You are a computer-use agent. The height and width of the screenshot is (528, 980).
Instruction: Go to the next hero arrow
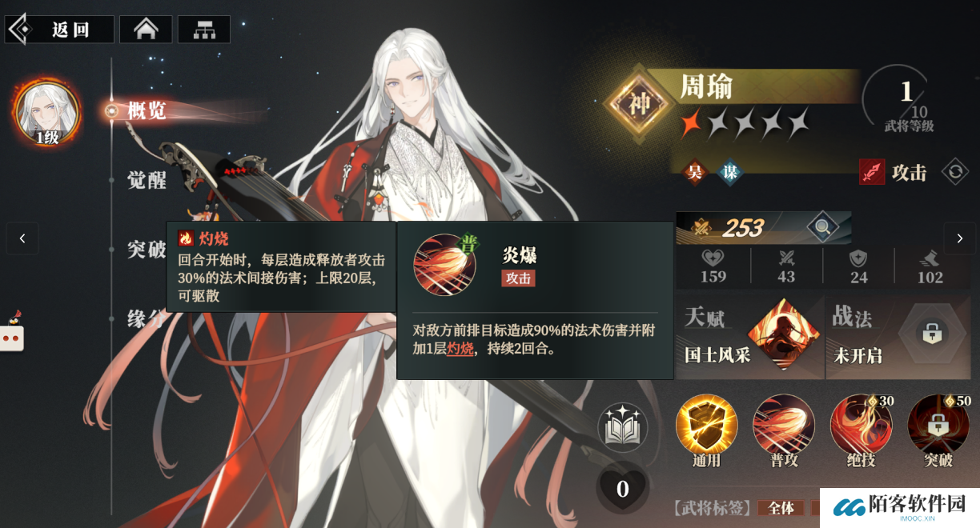pyautogui.click(x=959, y=238)
